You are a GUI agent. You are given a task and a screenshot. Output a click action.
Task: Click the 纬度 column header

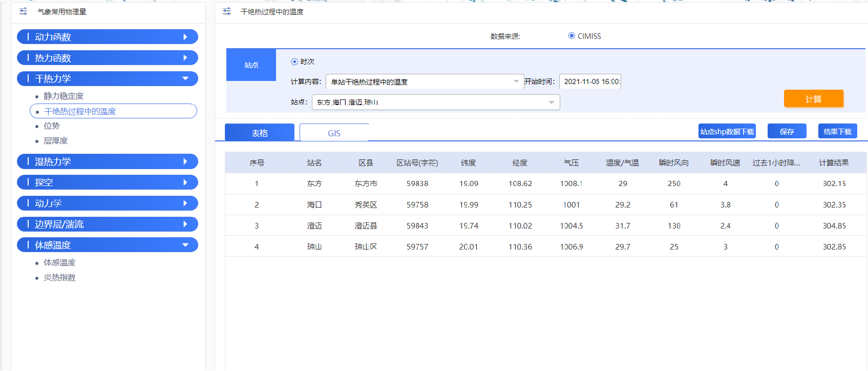[x=469, y=162]
